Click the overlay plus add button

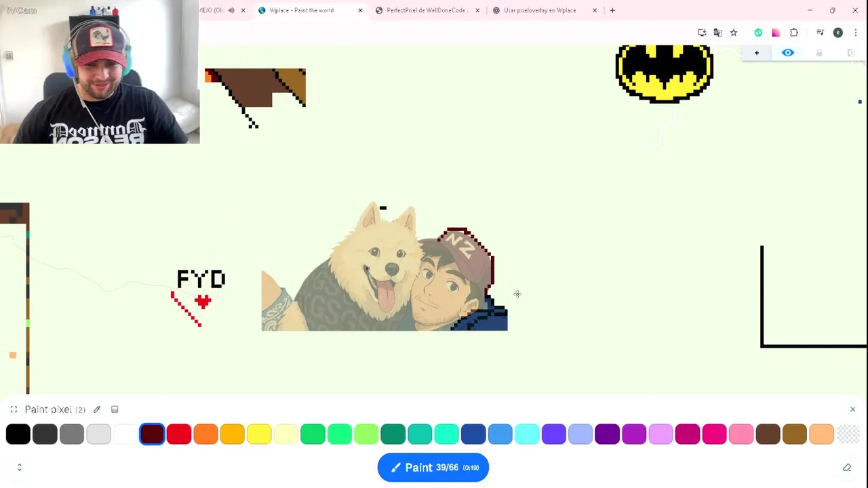click(757, 53)
